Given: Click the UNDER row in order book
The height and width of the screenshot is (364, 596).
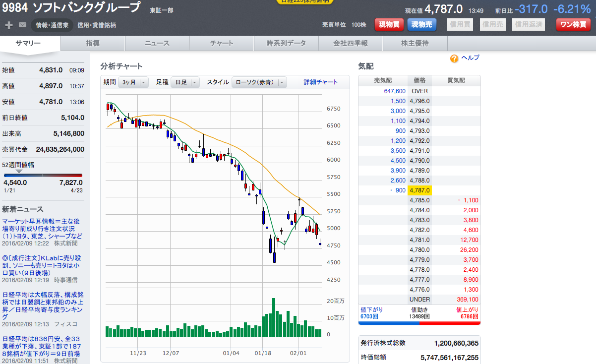Looking at the screenshot, I should pyautogui.click(x=419, y=299).
